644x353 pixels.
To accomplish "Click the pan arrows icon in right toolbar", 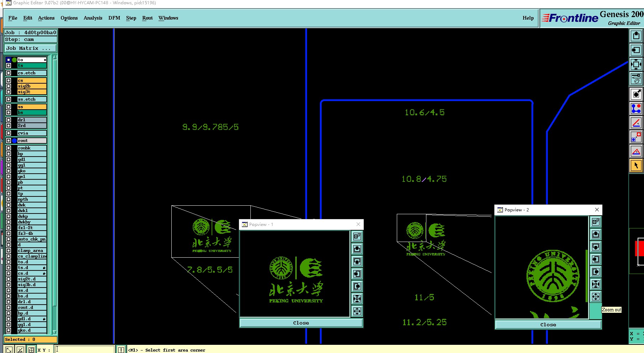I will (636, 64).
